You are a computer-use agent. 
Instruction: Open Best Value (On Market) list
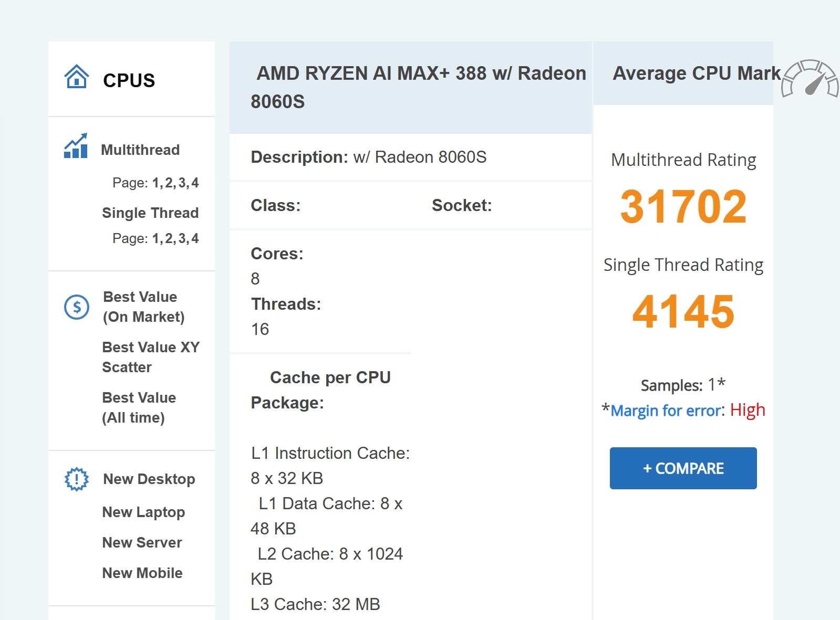(143, 307)
